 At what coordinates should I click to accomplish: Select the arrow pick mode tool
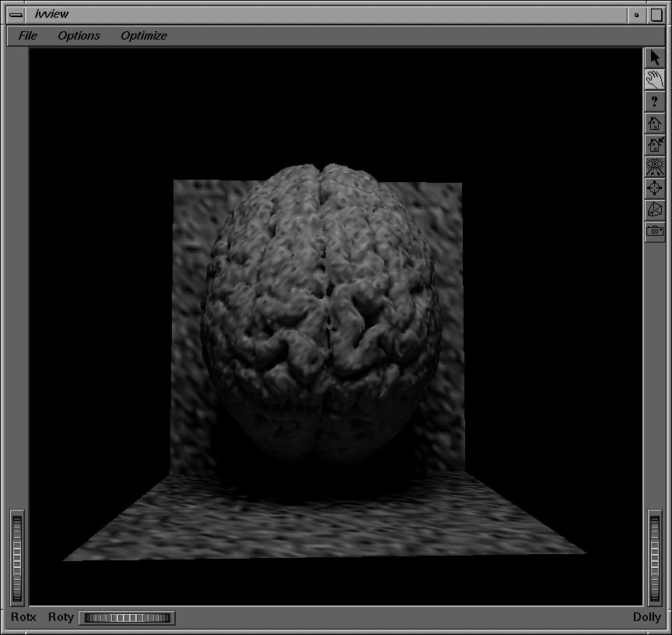point(654,58)
